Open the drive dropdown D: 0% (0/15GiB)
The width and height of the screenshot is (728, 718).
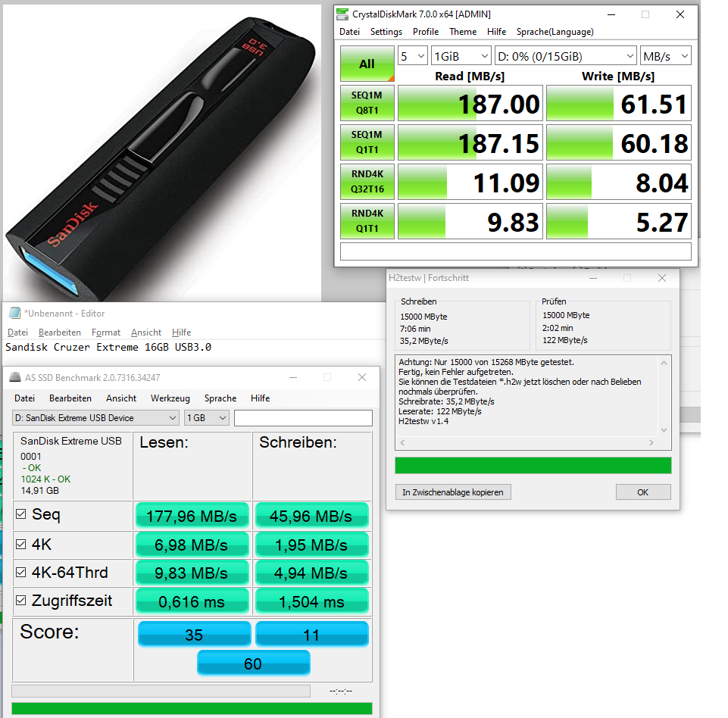[x=565, y=56]
